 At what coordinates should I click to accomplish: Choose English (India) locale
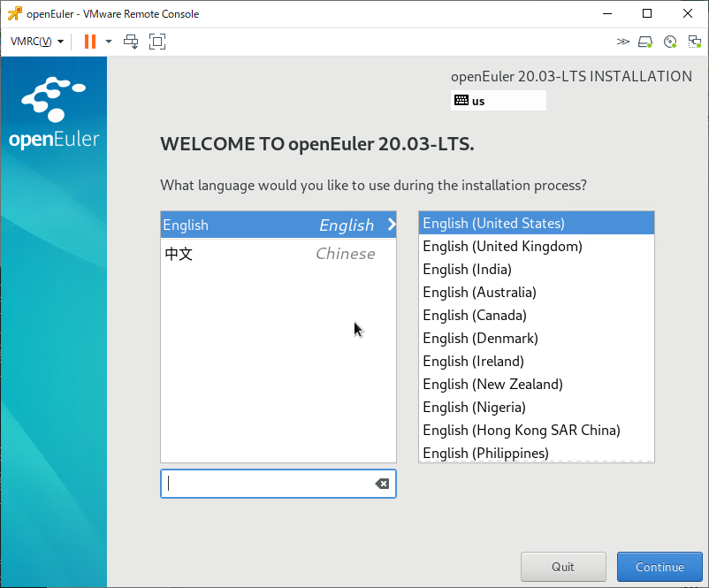tap(537, 269)
